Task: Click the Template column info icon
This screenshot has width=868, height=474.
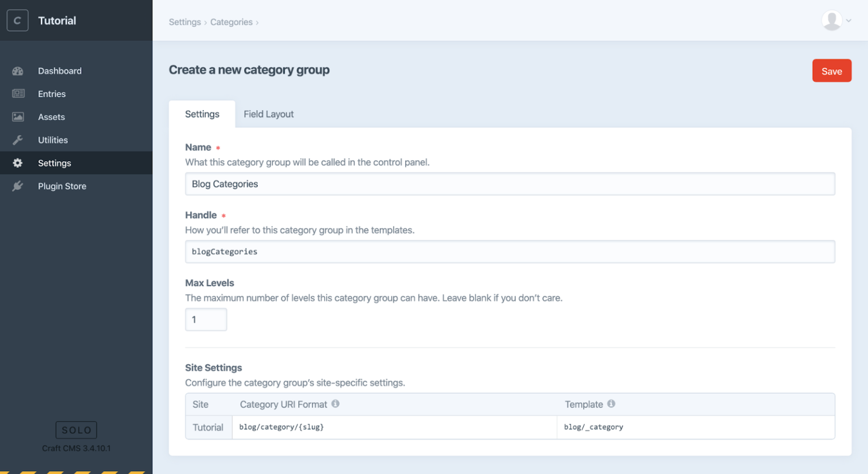Action: (611, 404)
